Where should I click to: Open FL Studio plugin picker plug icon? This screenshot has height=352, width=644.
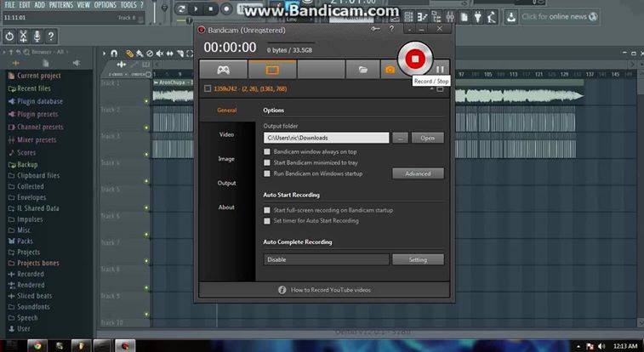pyautogui.click(x=477, y=17)
